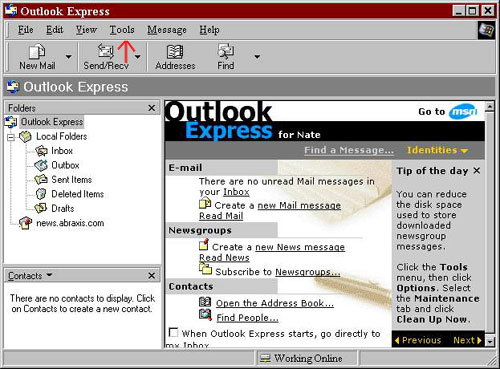Open the Edit menu

click(x=54, y=30)
